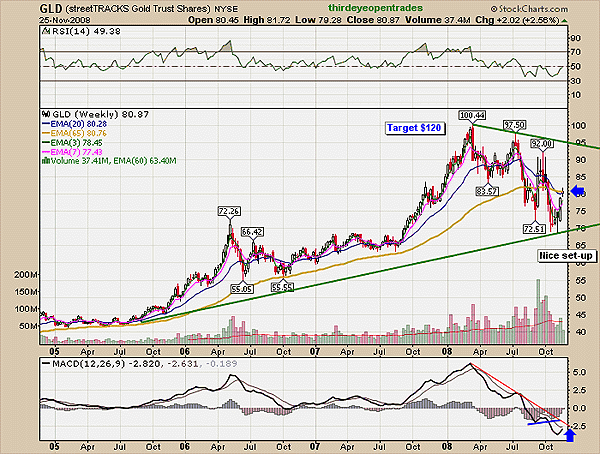The height and width of the screenshot is (454, 600).
Task: Click the -2.5 level on MACD axis
Action: pyautogui.click(x=578, y=426)
